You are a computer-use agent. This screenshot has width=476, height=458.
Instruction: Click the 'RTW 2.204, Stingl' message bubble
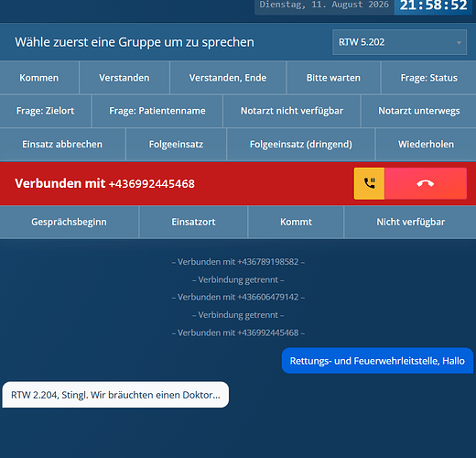tap(115, 395)
